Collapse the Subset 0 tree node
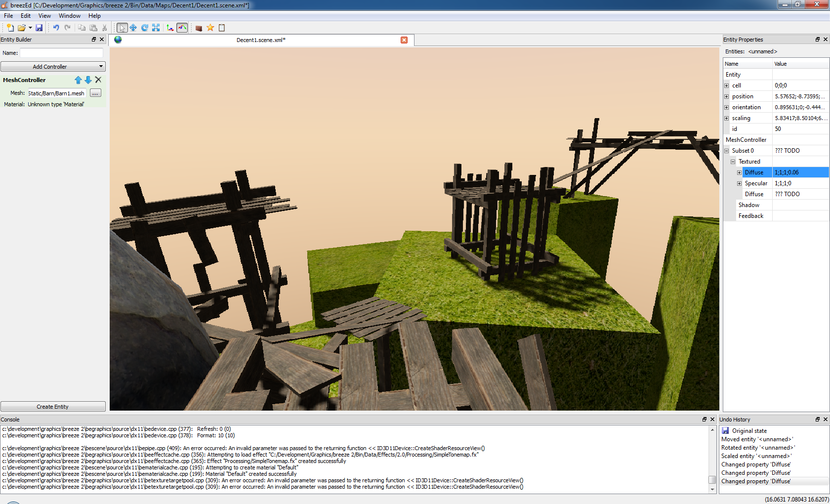Screen dimensions: 830x504 (x=727, y=151)
